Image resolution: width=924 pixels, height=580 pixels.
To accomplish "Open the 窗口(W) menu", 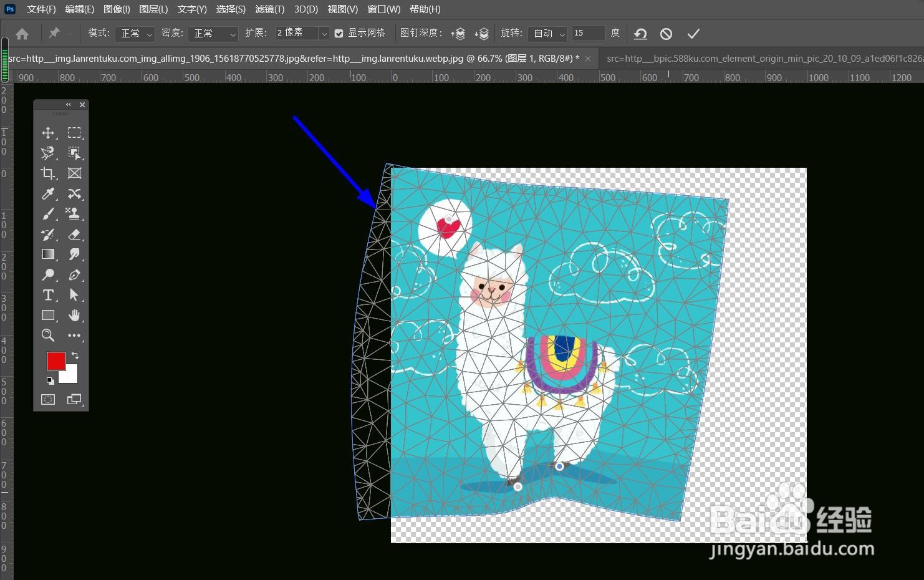I will pos(384,9).
